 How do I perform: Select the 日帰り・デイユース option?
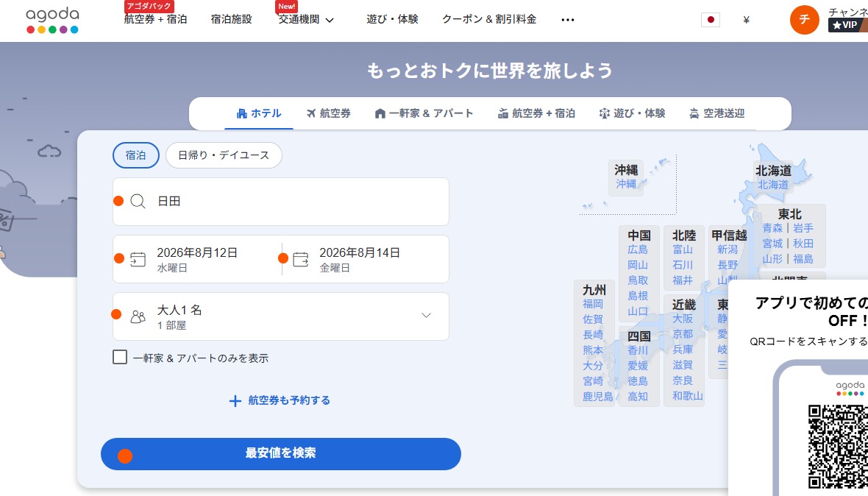point(224,155)
